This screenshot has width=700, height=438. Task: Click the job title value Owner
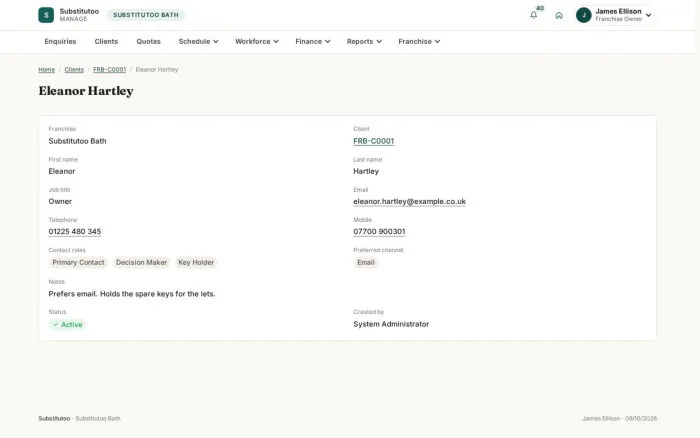coord(60,201)
